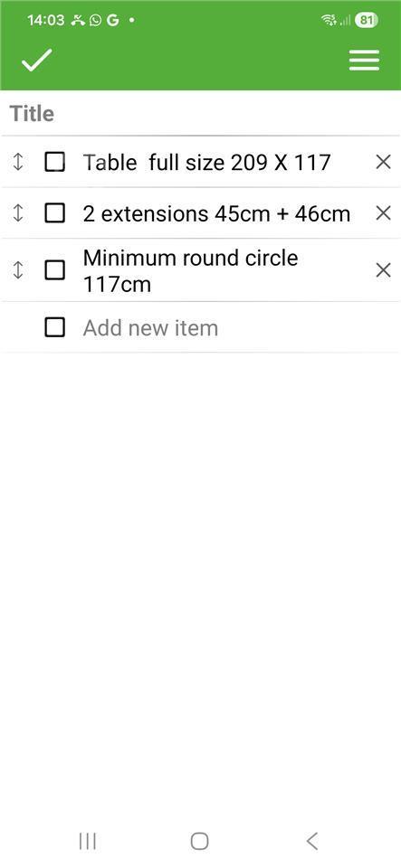The height and width of the screenshot is (868, 401).
Task: Grab reorder handle for Table full size item
Action: point(18,162)
